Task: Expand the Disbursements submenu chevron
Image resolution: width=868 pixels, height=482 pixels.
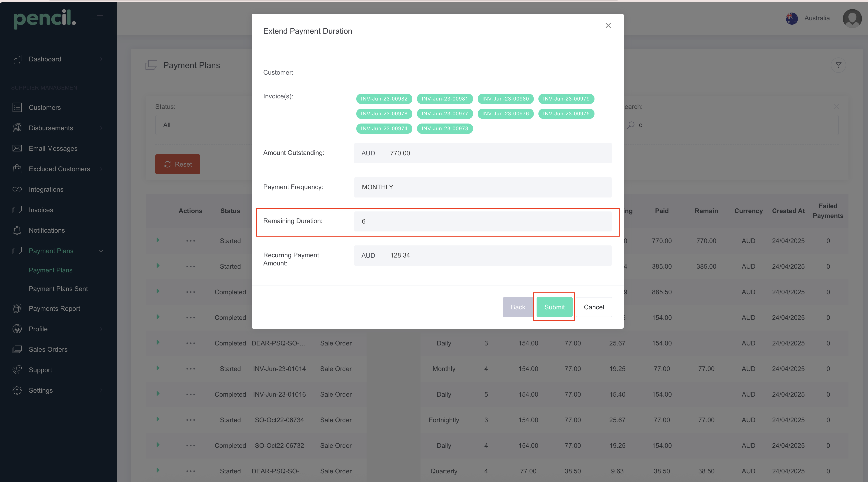Action: pos(101,128)
